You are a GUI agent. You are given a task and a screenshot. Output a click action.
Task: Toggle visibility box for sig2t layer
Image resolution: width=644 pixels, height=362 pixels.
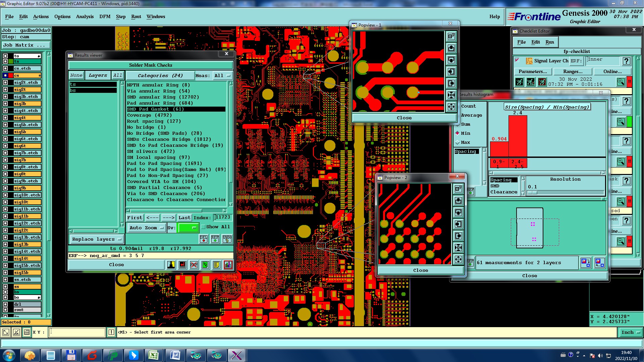tap(5, 89)
